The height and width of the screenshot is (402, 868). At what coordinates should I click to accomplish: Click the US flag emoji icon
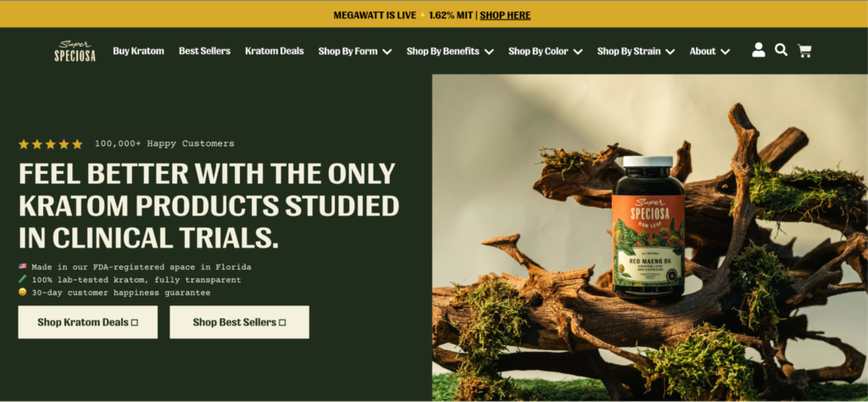(22, 267)
